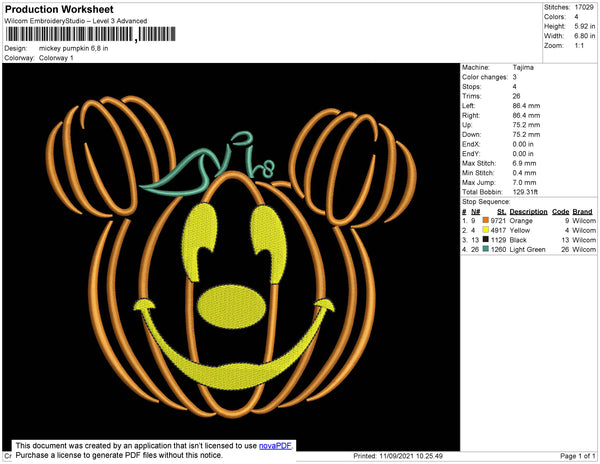Select the Stops row label
Image resolution: width=600 pixels, height=464 pixels.
point(472,86)
